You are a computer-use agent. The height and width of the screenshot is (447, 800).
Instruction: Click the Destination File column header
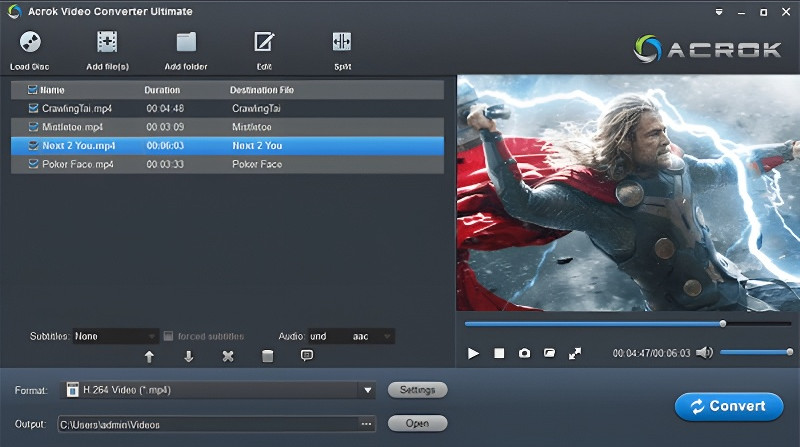262,90
